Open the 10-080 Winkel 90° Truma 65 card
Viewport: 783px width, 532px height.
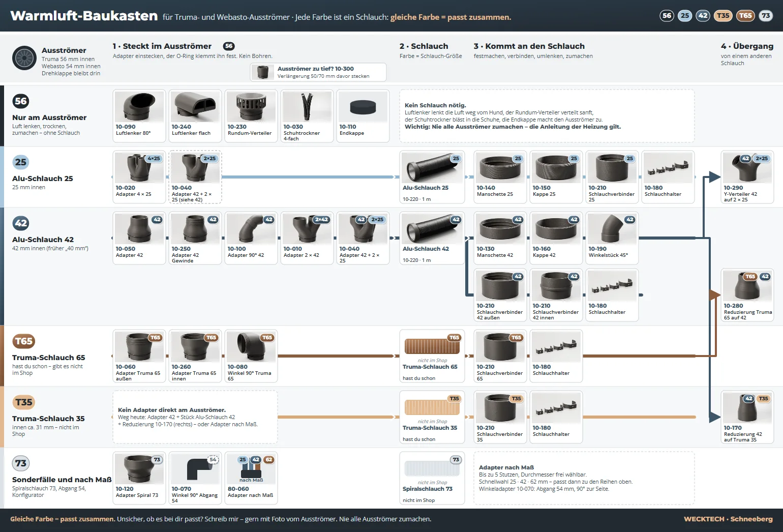[x=251, y=356]
